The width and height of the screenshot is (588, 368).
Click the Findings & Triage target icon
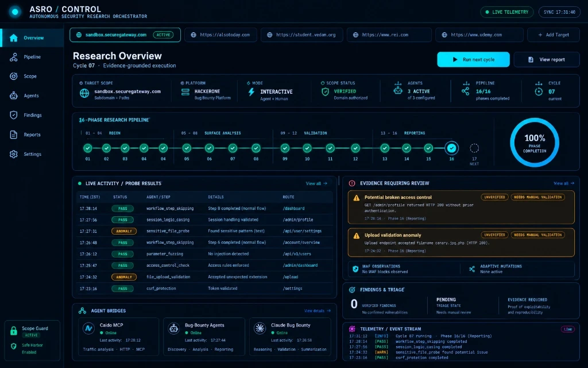pyautogui.click(x=352, y=290)
